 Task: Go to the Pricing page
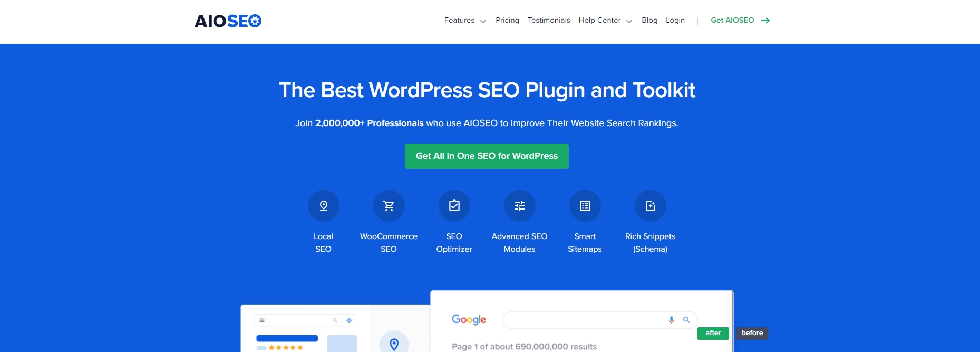507,21
